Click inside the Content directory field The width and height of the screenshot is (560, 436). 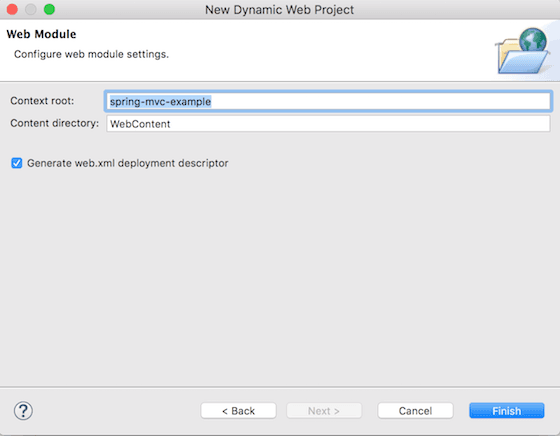click(x=328, y=124)
